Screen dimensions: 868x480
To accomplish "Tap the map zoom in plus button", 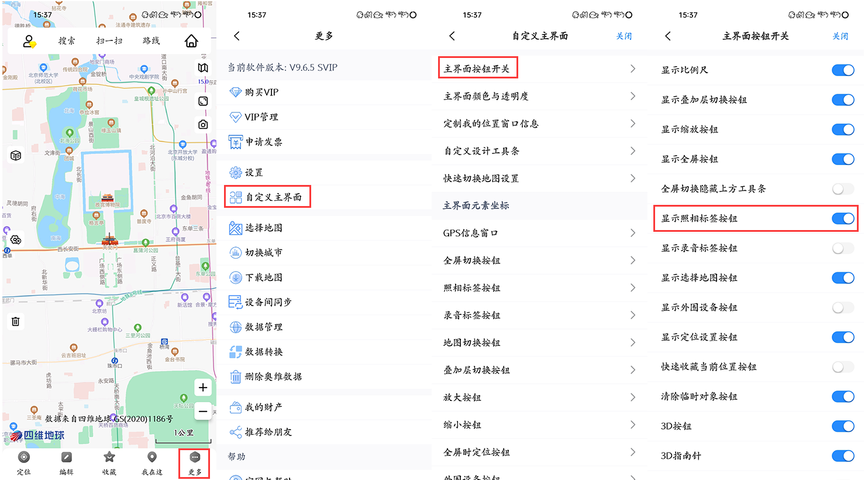I will [x=202, y=388].
